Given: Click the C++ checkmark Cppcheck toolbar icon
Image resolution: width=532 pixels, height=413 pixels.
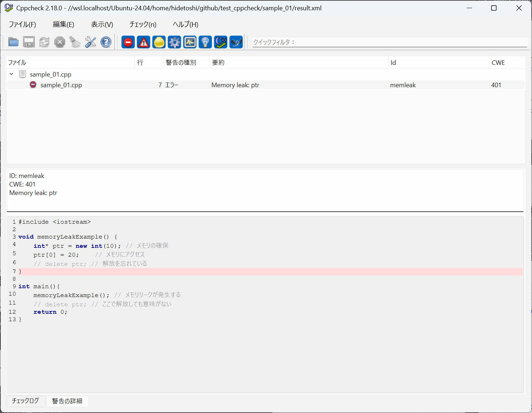Looking at the screenshot, I should [x=221, y=42].
